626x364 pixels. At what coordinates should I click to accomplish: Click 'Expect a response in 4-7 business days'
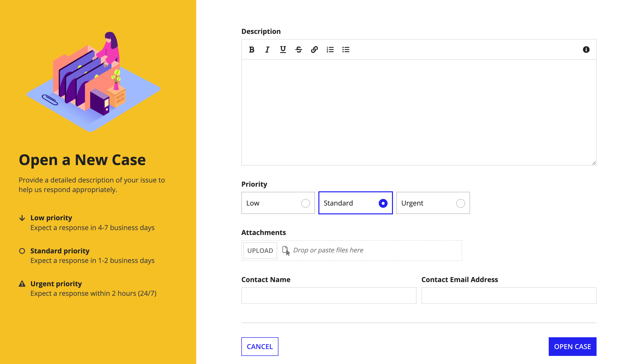(92, 228)
